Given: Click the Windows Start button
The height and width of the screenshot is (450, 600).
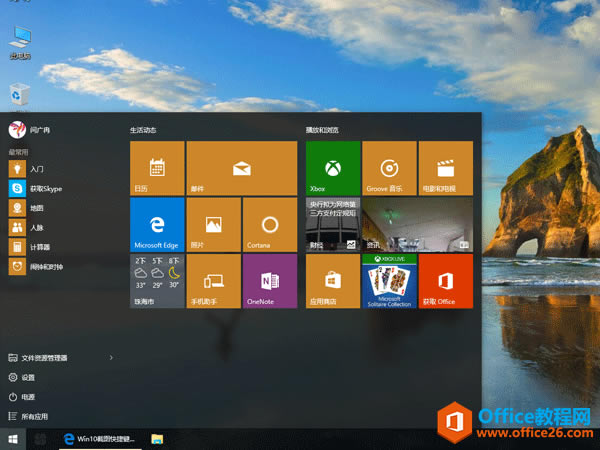Looking at the screenshot, I should pyautogui.click(x=13, y=439).
